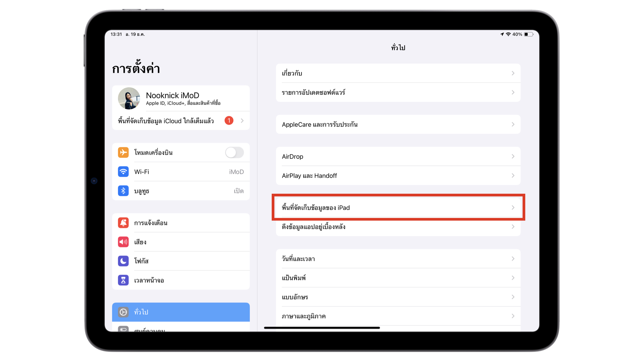Image resolution: width=644 pixels, height=362 pixels.
Task: Open Notifications via red bell icon
Action: pos(123,223)
